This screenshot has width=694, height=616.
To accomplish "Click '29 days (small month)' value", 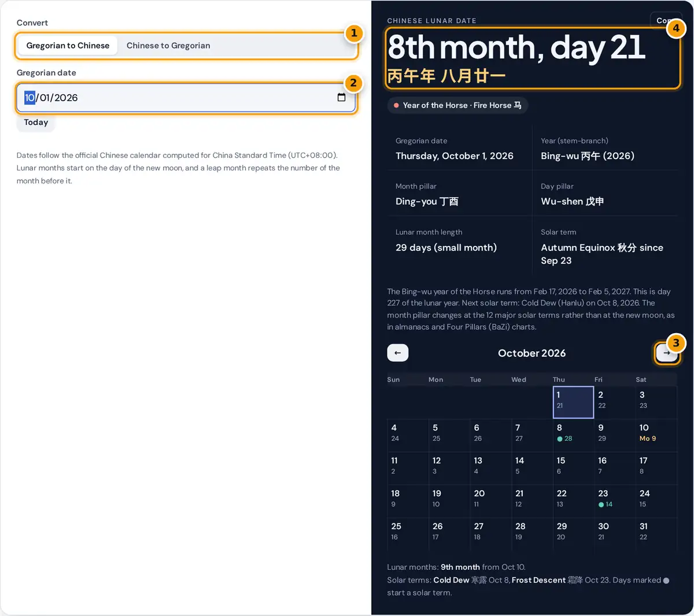I will click(x=446, y=248).
